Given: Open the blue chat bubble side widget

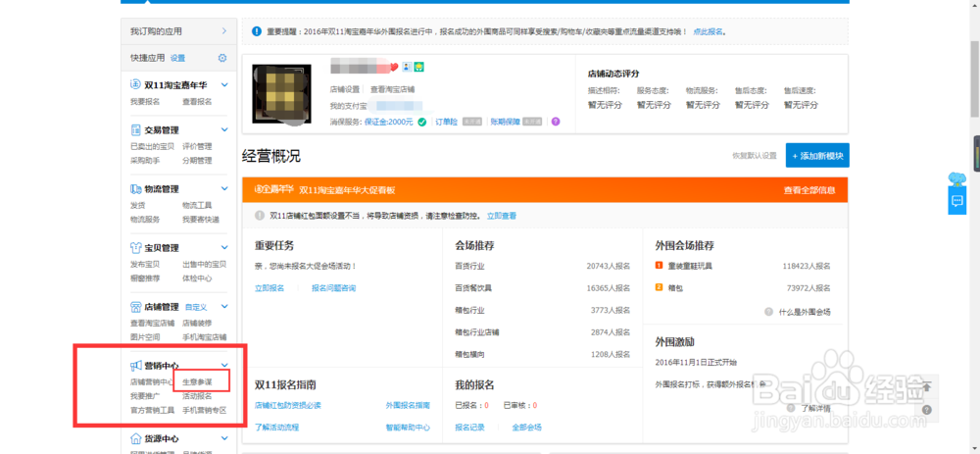Looking at the screenshot, I should 956,201.
